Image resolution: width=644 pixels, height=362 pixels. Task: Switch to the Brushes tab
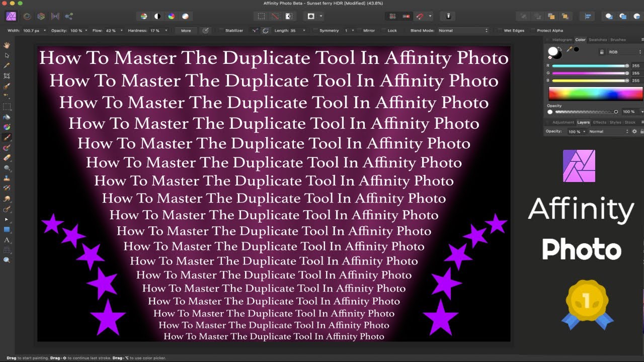(x=618, y=40)
